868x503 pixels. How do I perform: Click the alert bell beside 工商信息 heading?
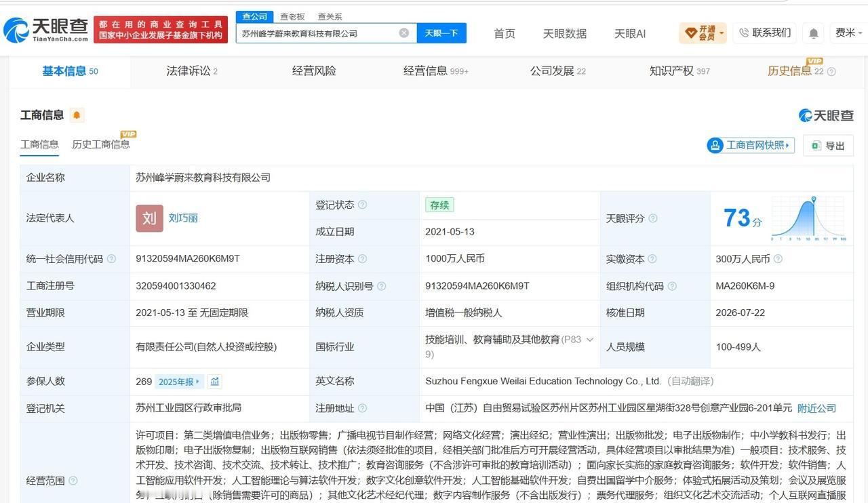[x=77, y=115]
